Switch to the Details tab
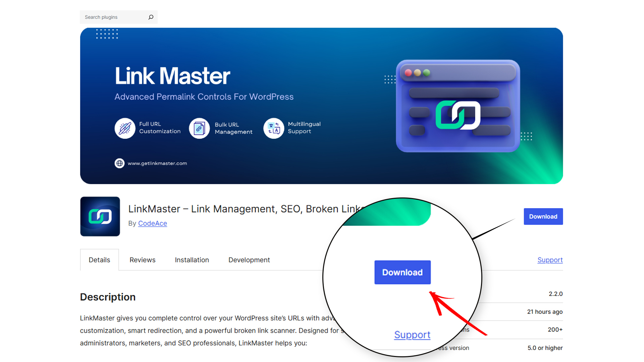This screenshot has height=362, width=644. 99,260
